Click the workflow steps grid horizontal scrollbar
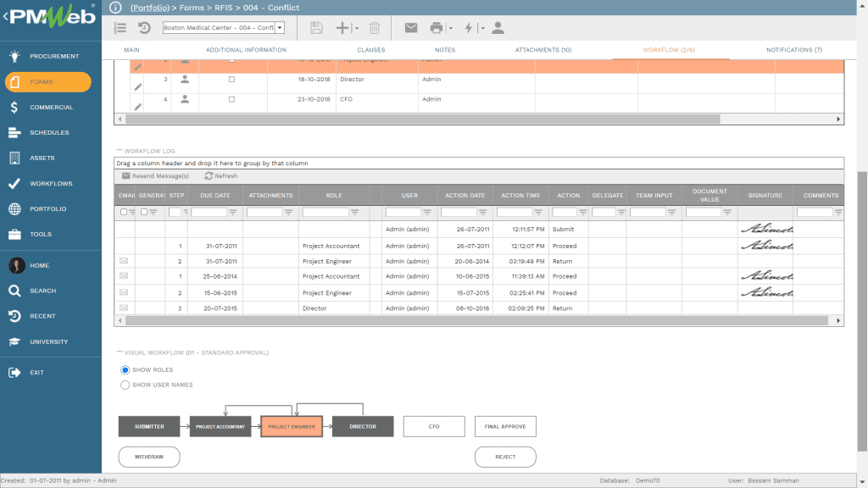 422,119
